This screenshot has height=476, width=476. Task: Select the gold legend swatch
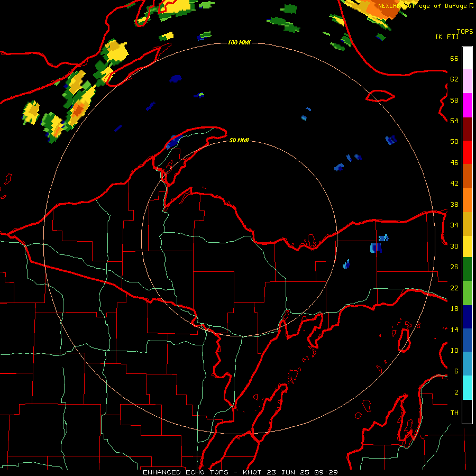point(467,224)
